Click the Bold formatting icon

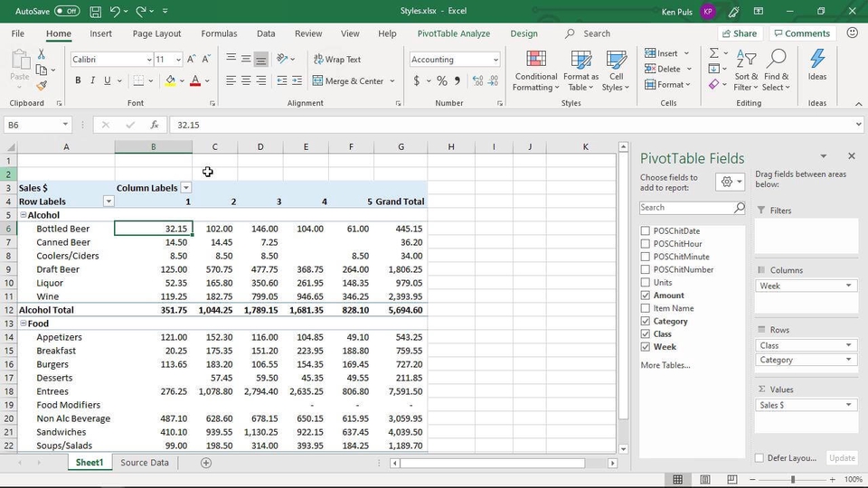[x=78, y=80]
